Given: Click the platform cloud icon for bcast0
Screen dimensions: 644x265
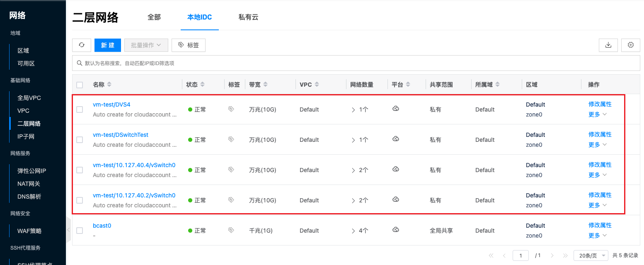Looking at the screenshot, I should [396, 230].
